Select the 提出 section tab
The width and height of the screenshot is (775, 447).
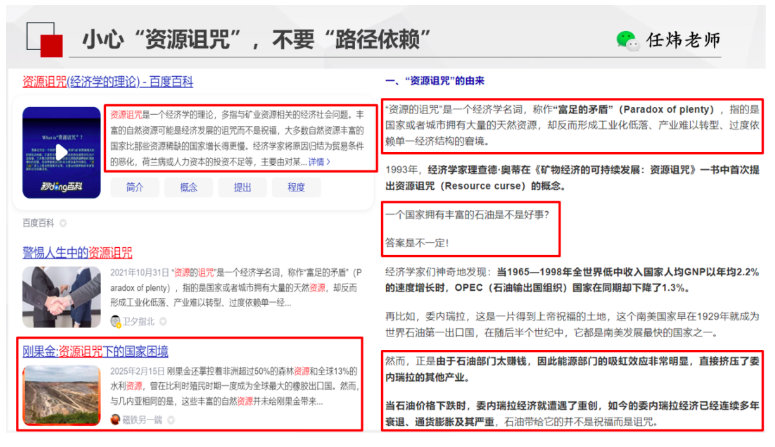[242, 187]
